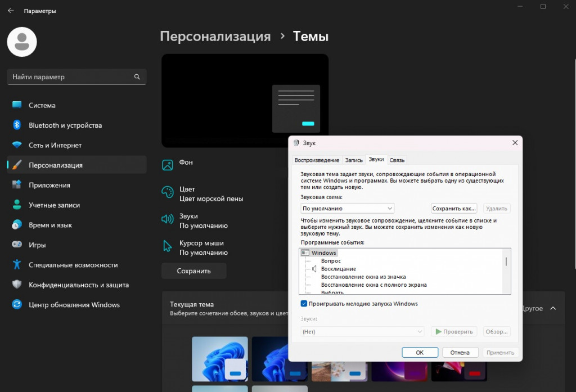Select the first blue Windows theme thumbnail

(219, 360)
